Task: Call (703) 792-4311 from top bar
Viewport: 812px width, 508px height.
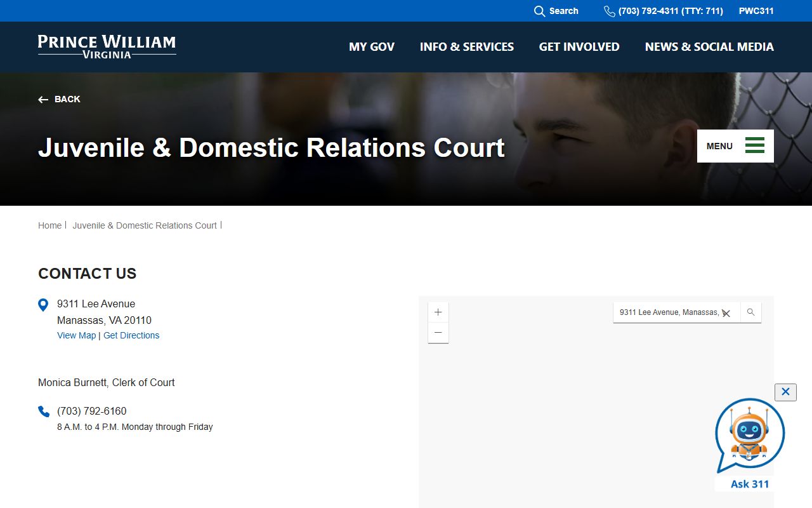Action: pos(671,11)
